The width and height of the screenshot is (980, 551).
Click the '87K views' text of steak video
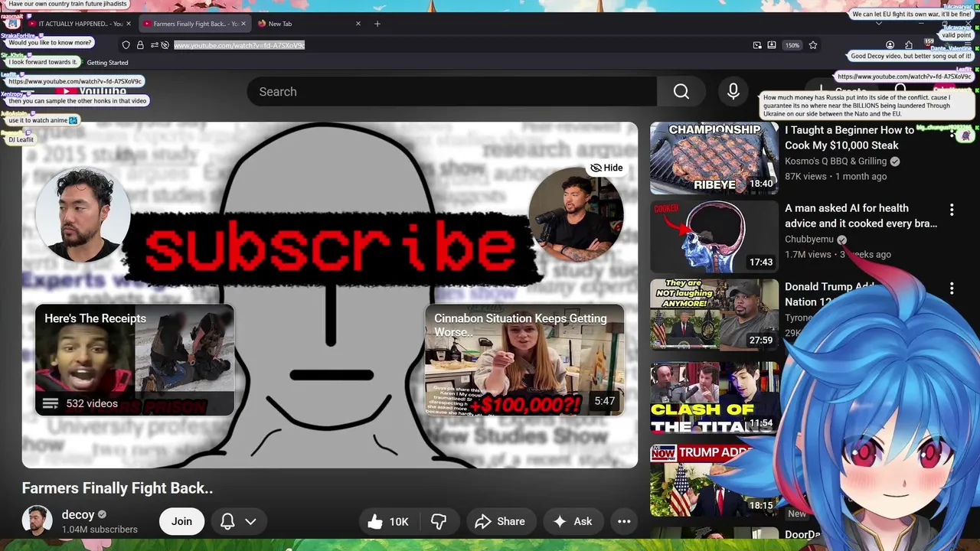[x=805, y=177]
